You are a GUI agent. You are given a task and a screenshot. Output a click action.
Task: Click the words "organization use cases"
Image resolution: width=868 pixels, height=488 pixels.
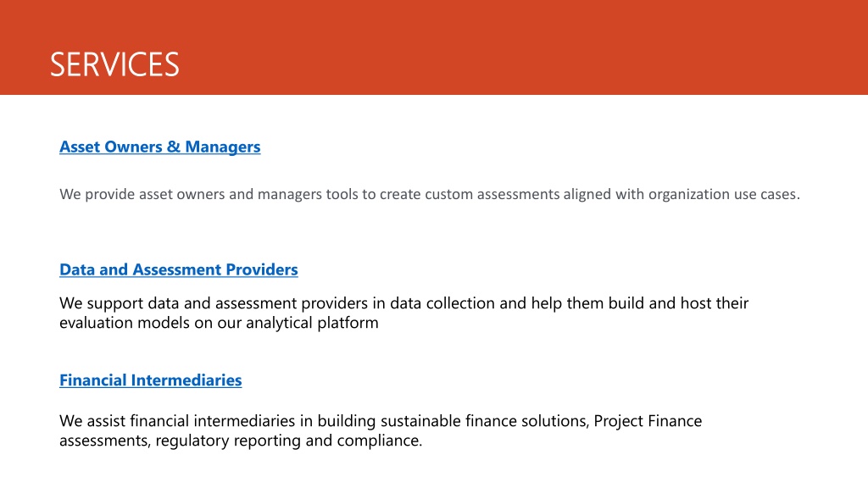(722, 194)
